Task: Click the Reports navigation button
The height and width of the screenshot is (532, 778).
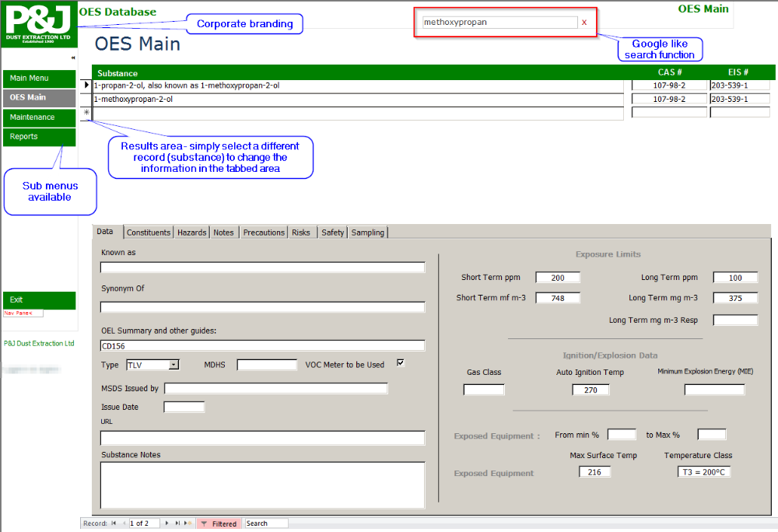Action: [39, 137]
